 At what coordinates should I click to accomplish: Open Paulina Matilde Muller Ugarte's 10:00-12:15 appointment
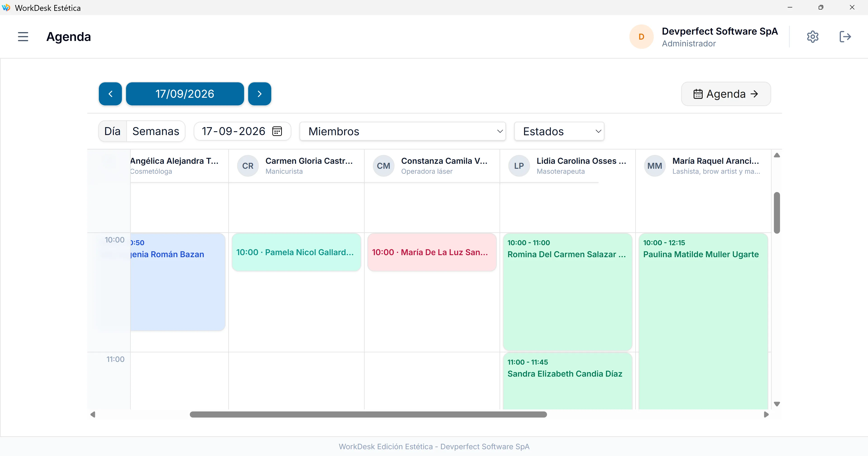703,321
